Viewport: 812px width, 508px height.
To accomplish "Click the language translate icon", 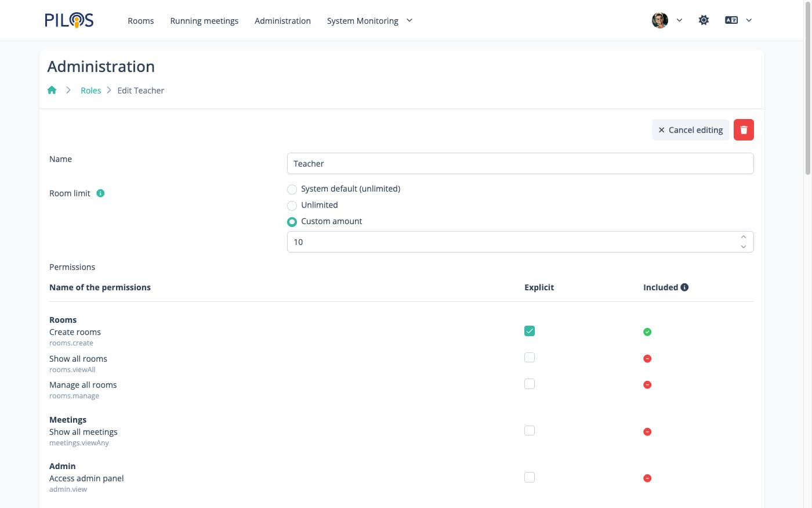I will [731, 20].
